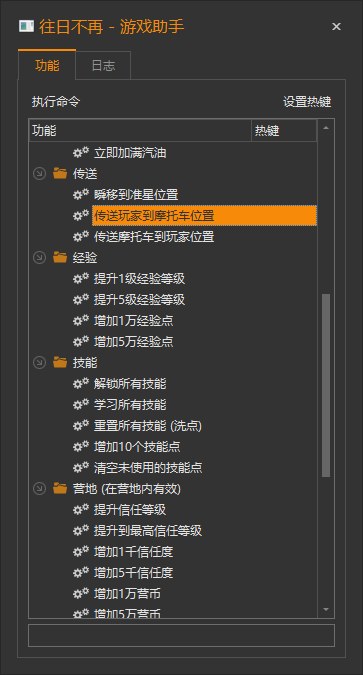Click the gear icon beside 立即加满汽油

click(x=81, y=152)
